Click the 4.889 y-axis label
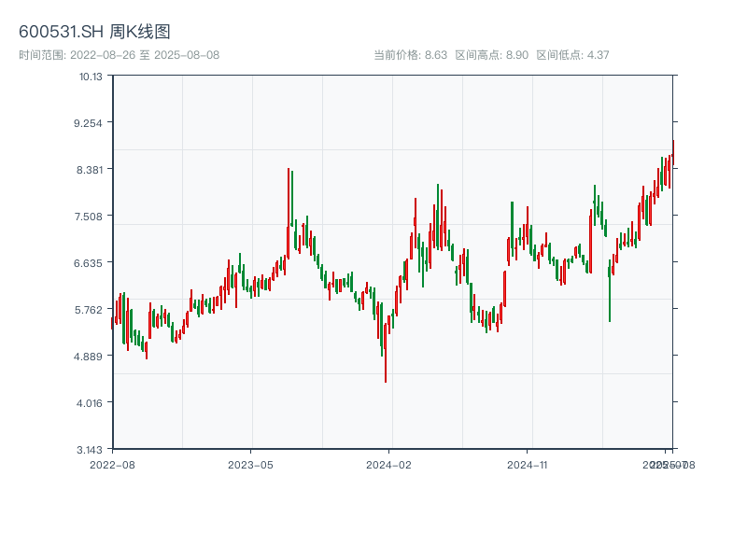747x560 pixels. click(x=91, y=356)
